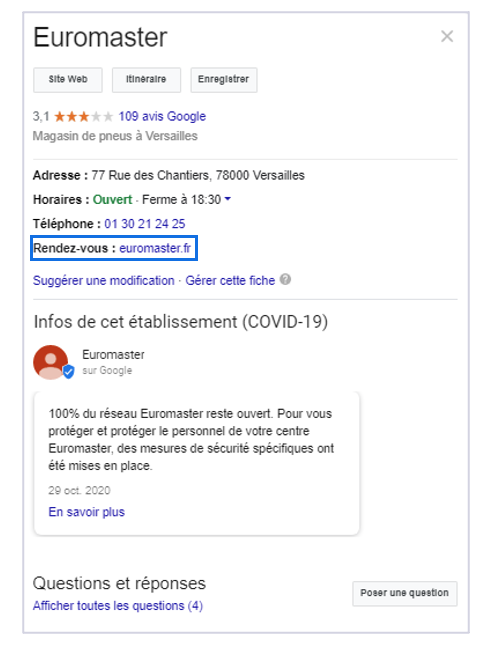The image size is (486, 648).
Task: Close the Euromaster info panel
Action: tap(447, 36)
